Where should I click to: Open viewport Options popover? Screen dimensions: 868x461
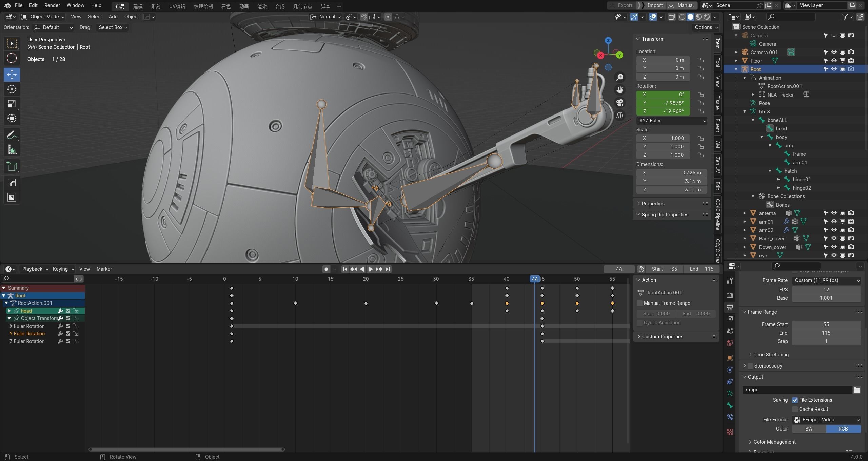tap(706, 27)
